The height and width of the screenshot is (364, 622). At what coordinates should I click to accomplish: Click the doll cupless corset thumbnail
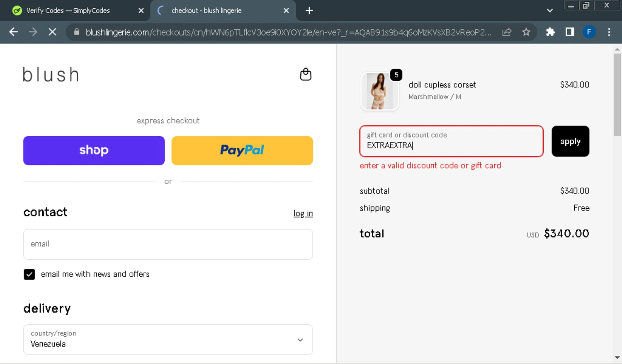tap(380, 91)
